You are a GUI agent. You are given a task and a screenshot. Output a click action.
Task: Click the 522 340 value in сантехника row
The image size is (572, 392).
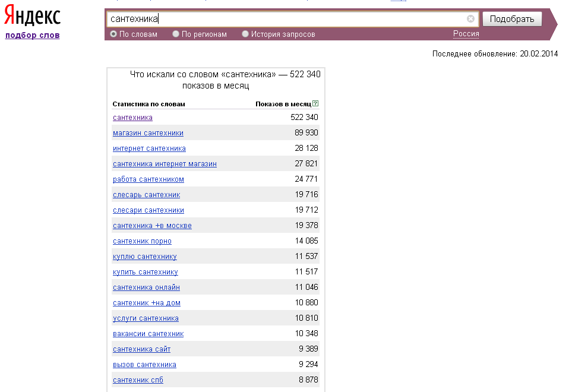click(x=304, y=117)
